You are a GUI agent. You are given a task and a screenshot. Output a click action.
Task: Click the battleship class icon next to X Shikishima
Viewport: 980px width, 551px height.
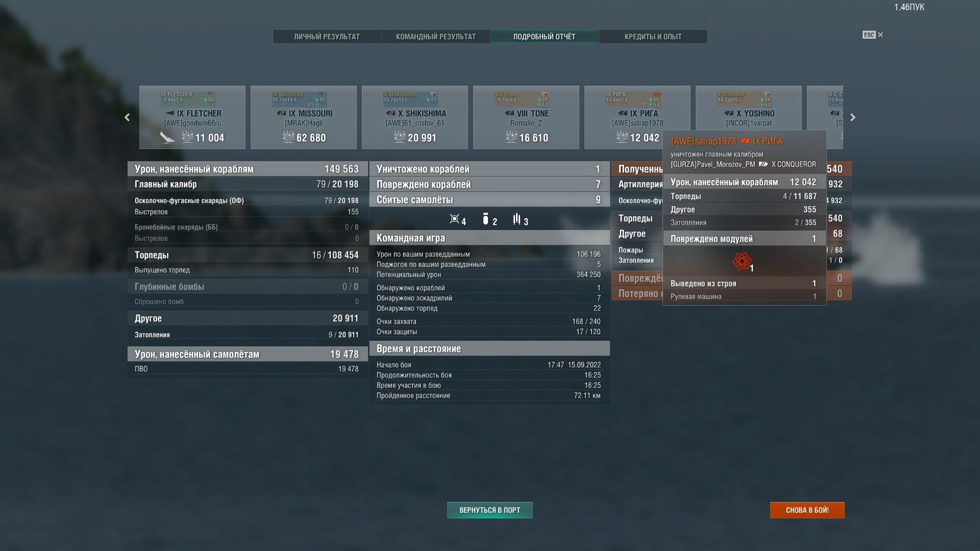[390, 113]
